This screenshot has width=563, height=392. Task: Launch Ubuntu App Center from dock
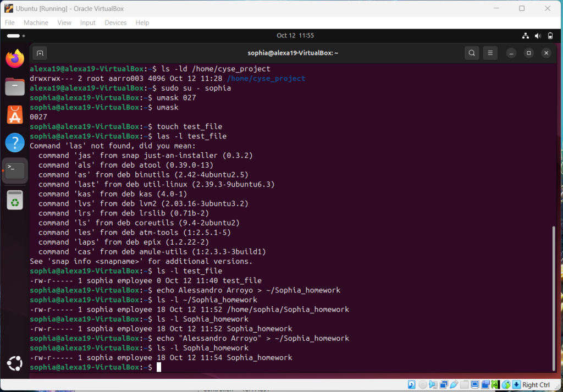pyautogui.click(x=15, y=114)
